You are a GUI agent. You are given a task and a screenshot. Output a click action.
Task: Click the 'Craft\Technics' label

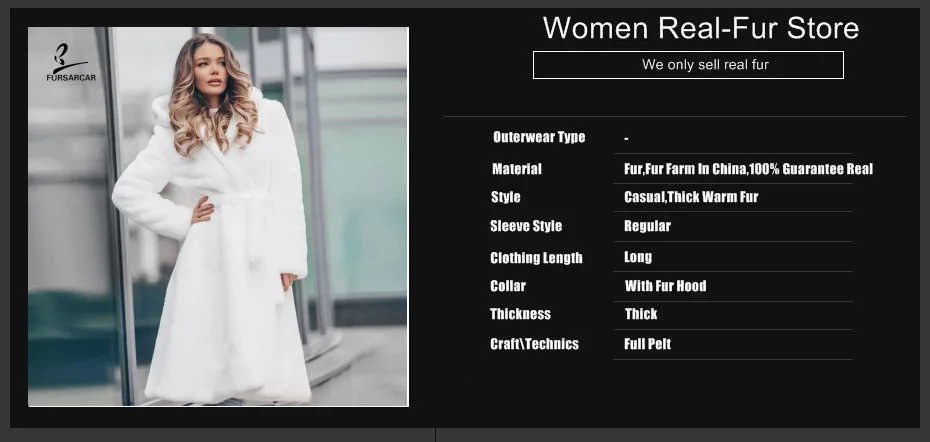[x=534, y=344]
